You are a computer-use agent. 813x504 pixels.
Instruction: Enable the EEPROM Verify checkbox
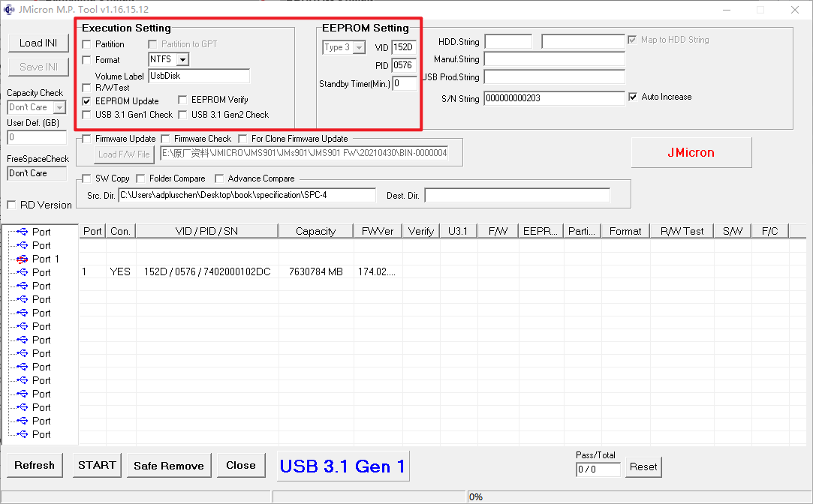182,100
